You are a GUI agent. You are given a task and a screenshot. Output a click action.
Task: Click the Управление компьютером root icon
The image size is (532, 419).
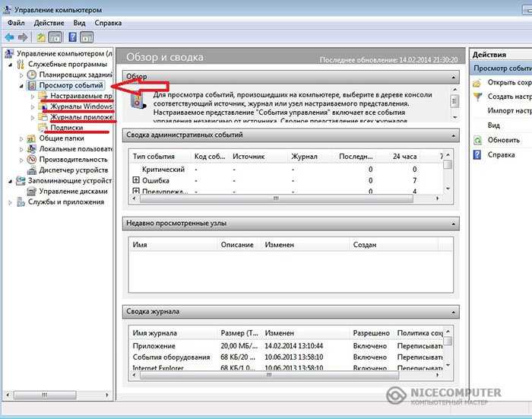9,53
